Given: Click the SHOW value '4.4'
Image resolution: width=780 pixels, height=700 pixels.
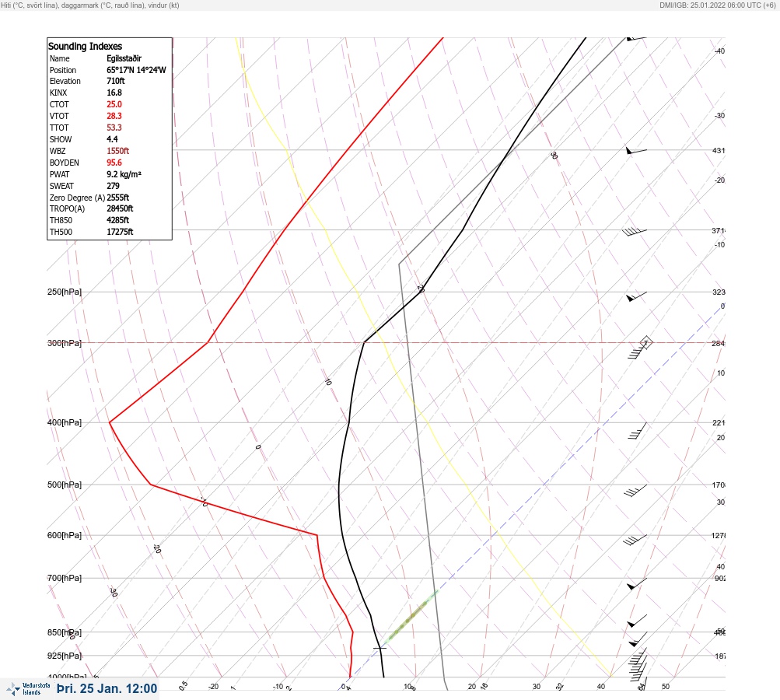Looking at the screenshot, I should click(112, 139).
